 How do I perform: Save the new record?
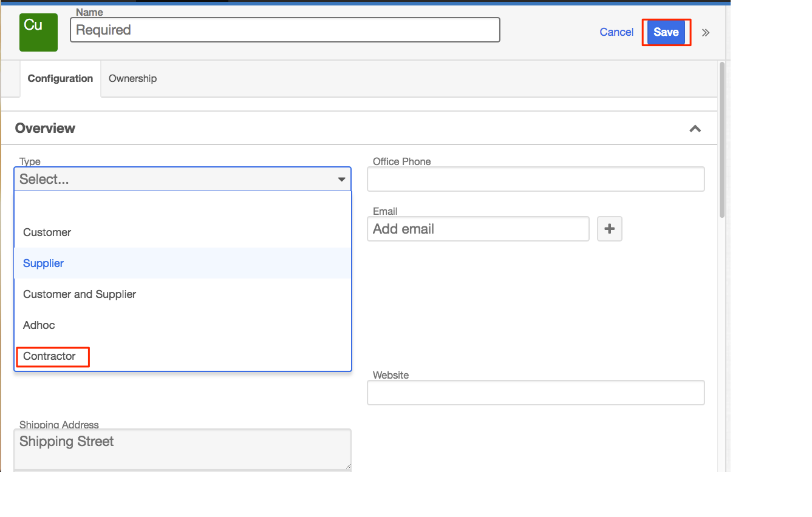tap(666, 32)
